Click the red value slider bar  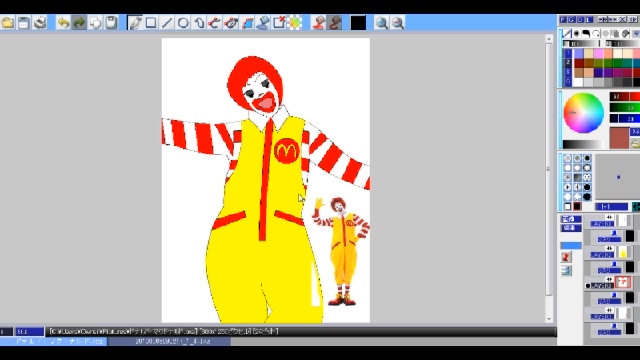[x=624, y=96]
